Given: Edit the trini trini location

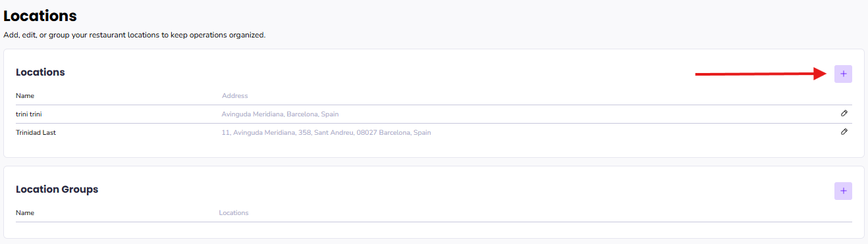Looking at the screenshot, I should pyautogui.click(x=844, y=113).
